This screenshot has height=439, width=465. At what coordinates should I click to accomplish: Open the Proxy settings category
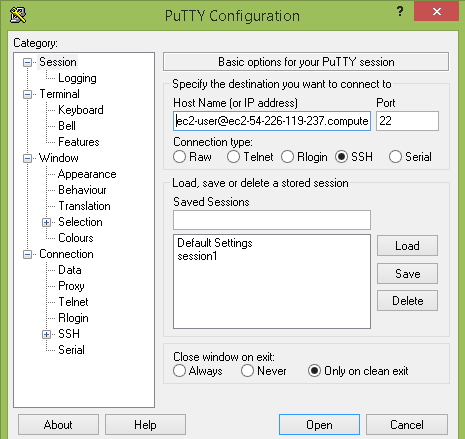tap(71, 286)
